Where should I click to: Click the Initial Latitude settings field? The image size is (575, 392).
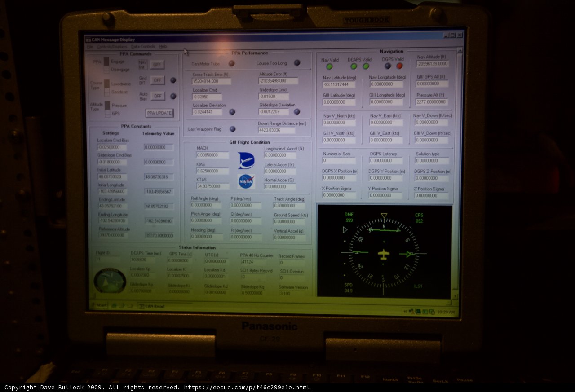(x=113, y=177)
